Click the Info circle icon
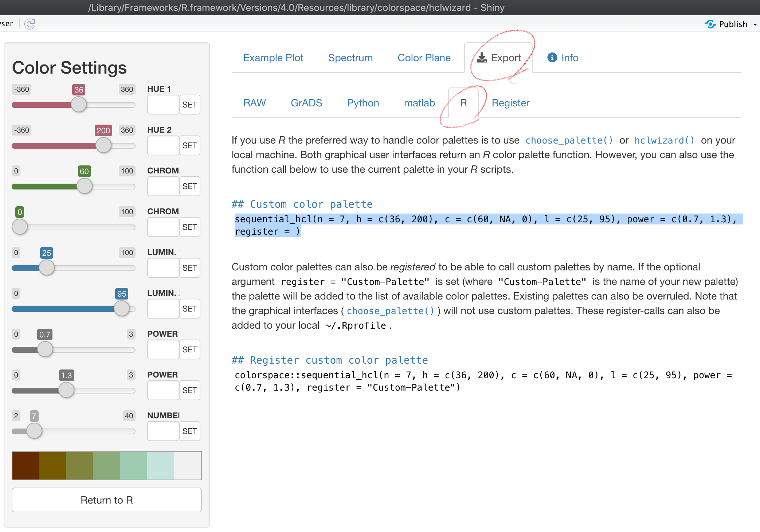 [552, 58]
